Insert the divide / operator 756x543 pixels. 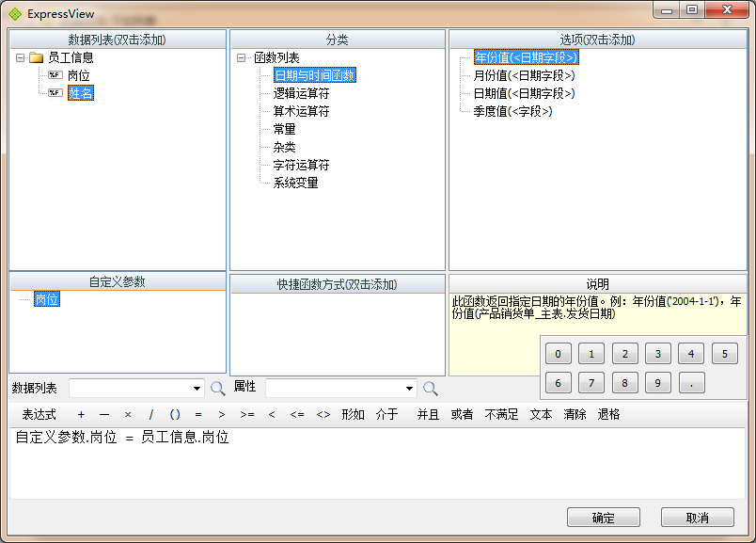pyautogui.click(x=150, y=414)
